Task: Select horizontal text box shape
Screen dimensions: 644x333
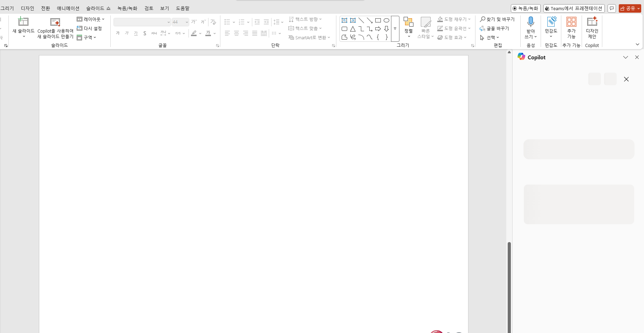Action: (344, 20)
